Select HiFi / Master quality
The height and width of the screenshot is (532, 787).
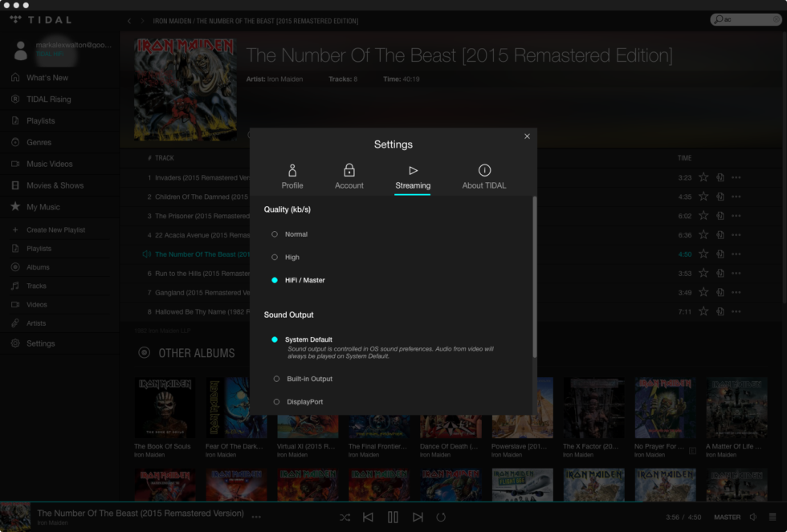point(298,280)
